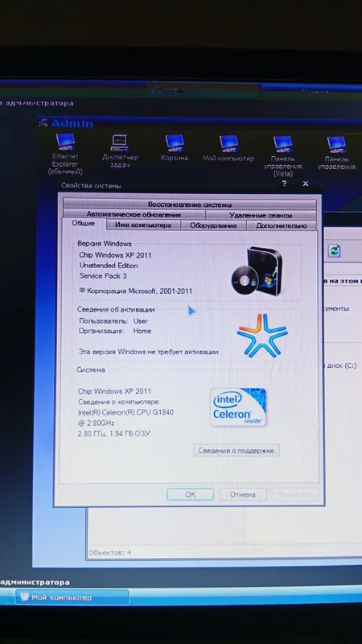The width and height of the screenshot is (362, 644).
Task: Click the question mark help icon
Action: click(284, 184)
